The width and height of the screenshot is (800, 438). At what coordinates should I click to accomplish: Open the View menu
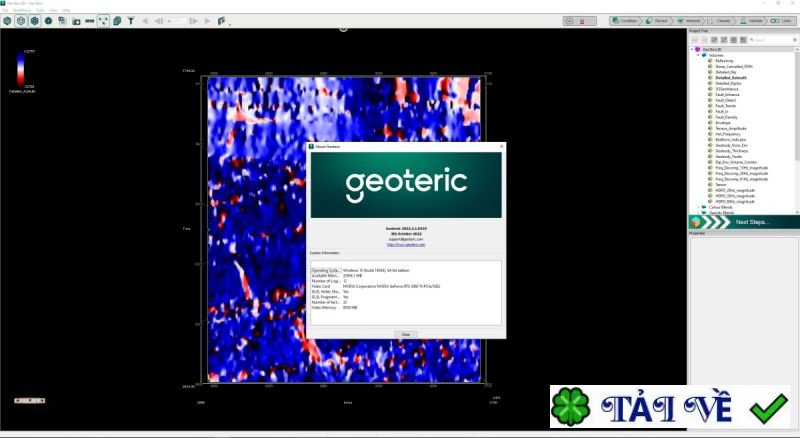[x=54, y=10]
